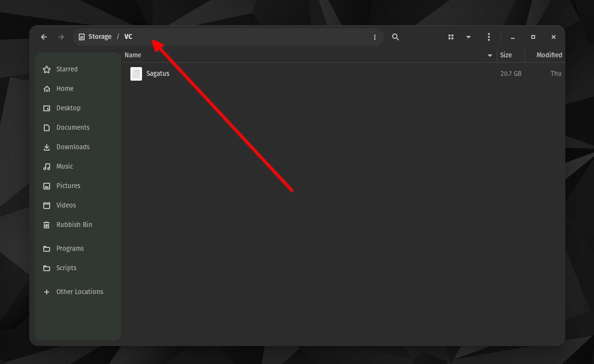Click the Pictures image icon
Viewport: 594px width, 364px height.
pos(47,186)
